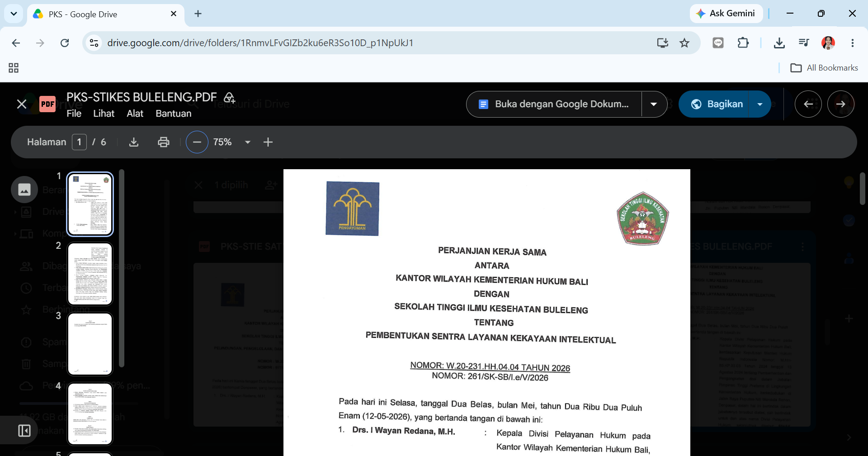Open the Extensions puzzle icon
The height and width of the screenshot is (456, 868).
[743, 43]
